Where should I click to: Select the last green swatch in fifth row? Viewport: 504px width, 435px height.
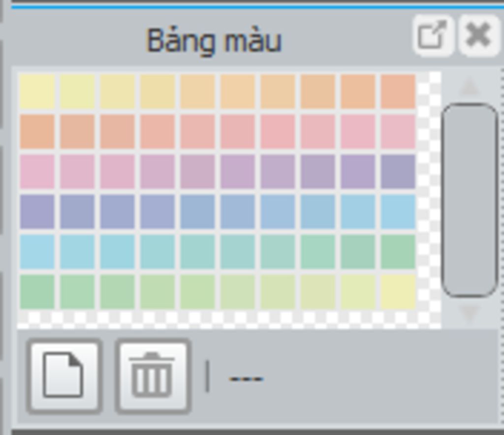(398, 252)
